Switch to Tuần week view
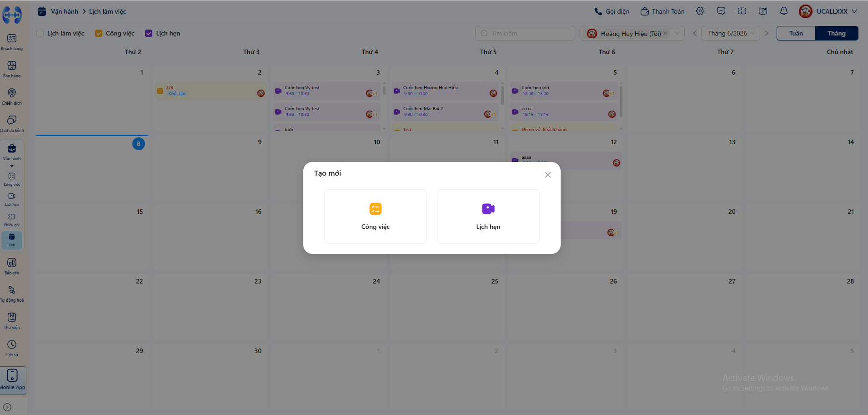 [x=796, y=33]
